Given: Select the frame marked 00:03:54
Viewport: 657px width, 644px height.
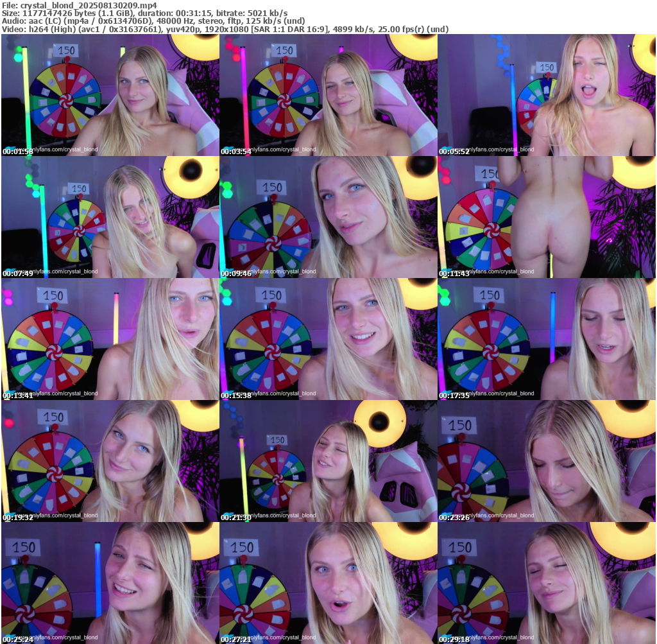Looking at the screenshot, I should click(x=328, y=95).
